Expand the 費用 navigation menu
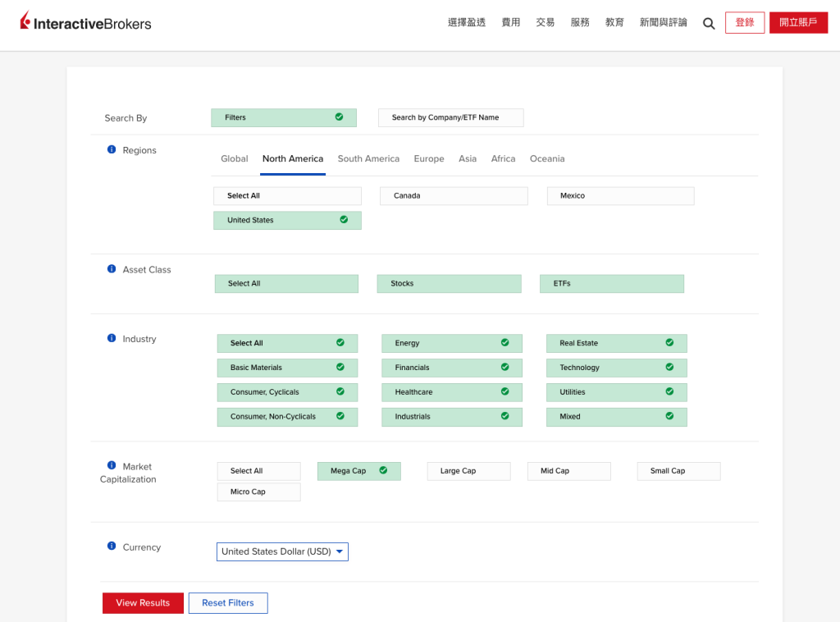The width and height of the screenshot is (840, 622). pos(511,23)
